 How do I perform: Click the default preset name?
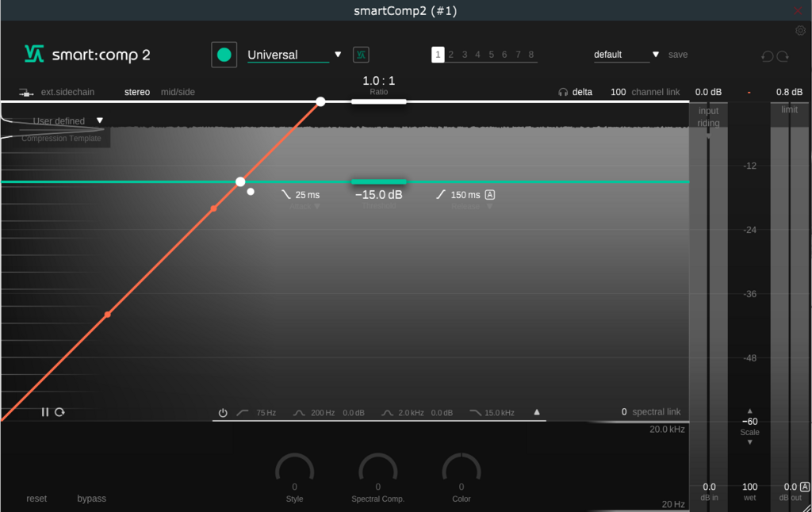pyautogui.click(x=608, y=55)
